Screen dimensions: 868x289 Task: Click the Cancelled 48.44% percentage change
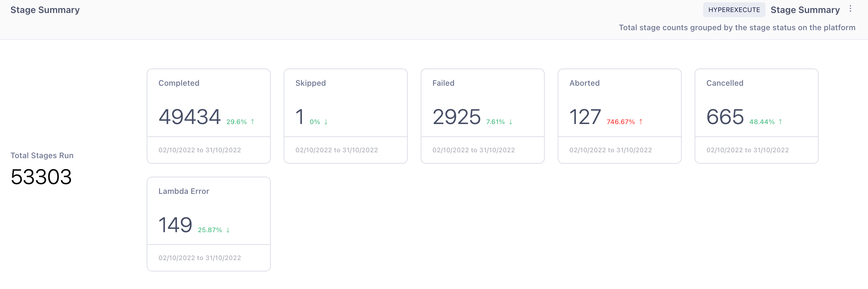(762, 122)
